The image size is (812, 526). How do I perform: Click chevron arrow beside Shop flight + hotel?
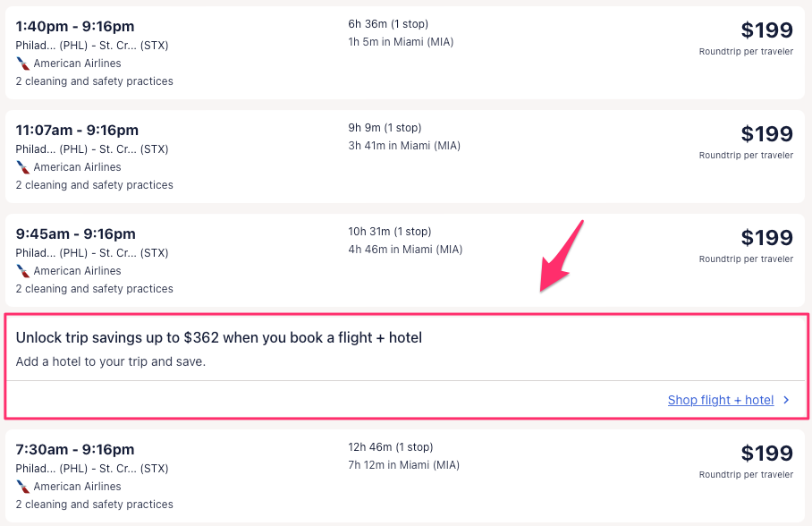coord(786,400)
